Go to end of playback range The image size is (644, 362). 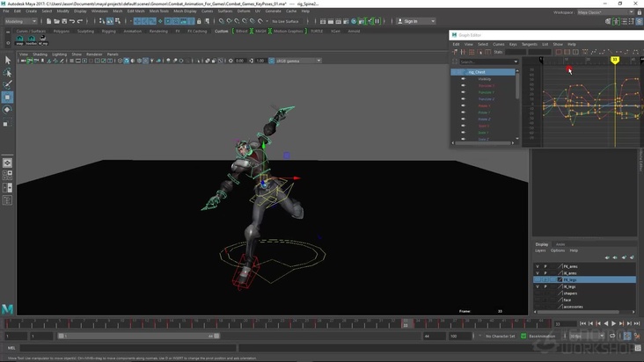point(637,323)
